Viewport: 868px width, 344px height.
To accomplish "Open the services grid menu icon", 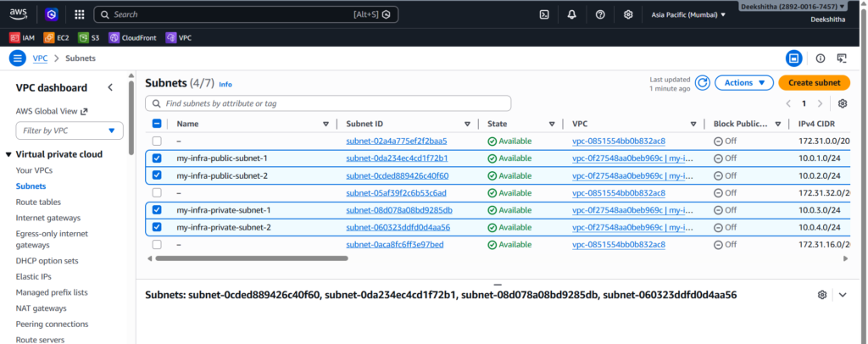I will point(79,14).
